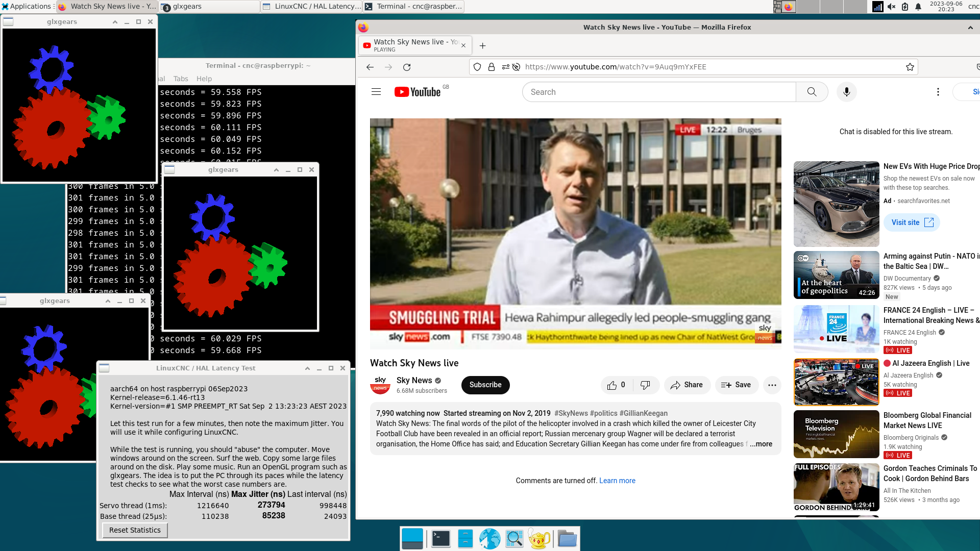Open the Tabs menu in Terminal
This screenshot has width=980, height=551.
coord(181,79)
